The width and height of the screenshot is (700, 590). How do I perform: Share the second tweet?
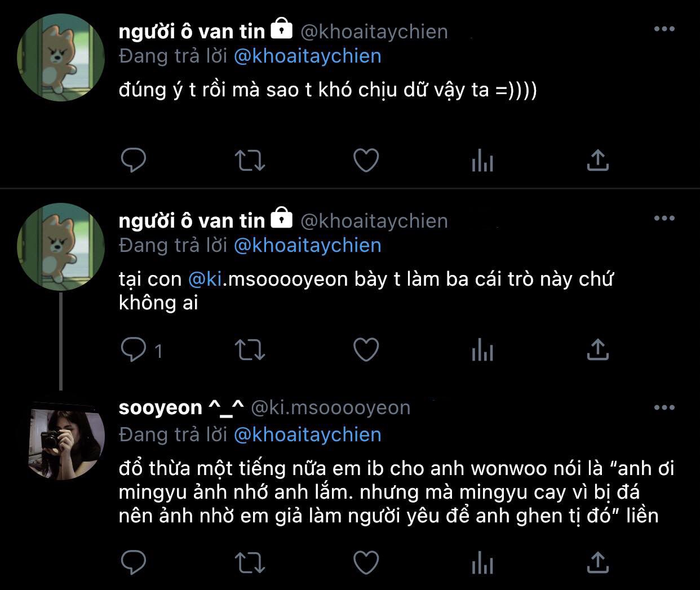point(597,350)
